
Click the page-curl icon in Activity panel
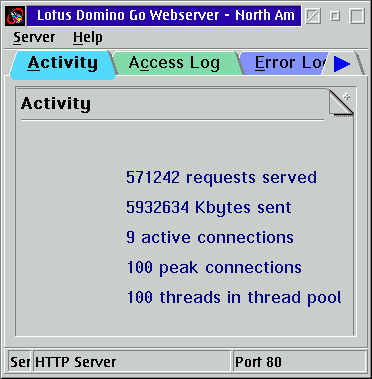point(341,103)
